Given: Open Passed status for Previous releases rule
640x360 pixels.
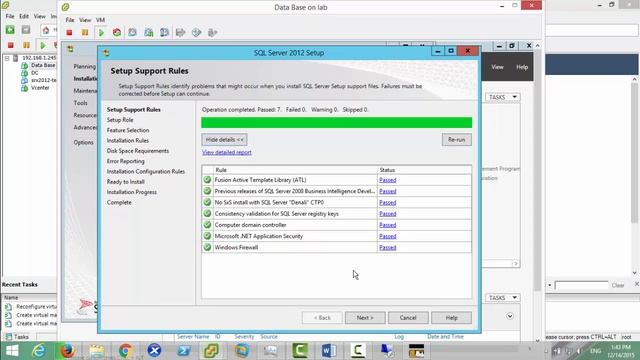Looking at the screenshot, I should (x=387, y=191).
